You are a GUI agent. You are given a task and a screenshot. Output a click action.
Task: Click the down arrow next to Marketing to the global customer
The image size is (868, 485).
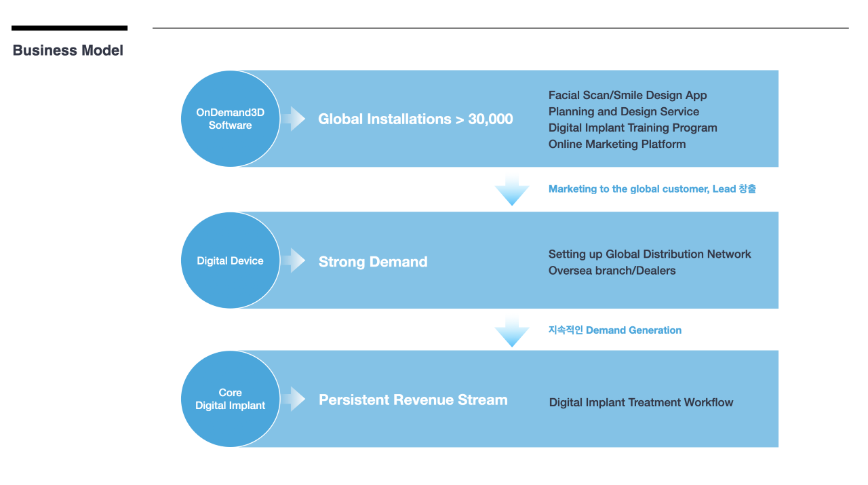(x=512, y=189)
